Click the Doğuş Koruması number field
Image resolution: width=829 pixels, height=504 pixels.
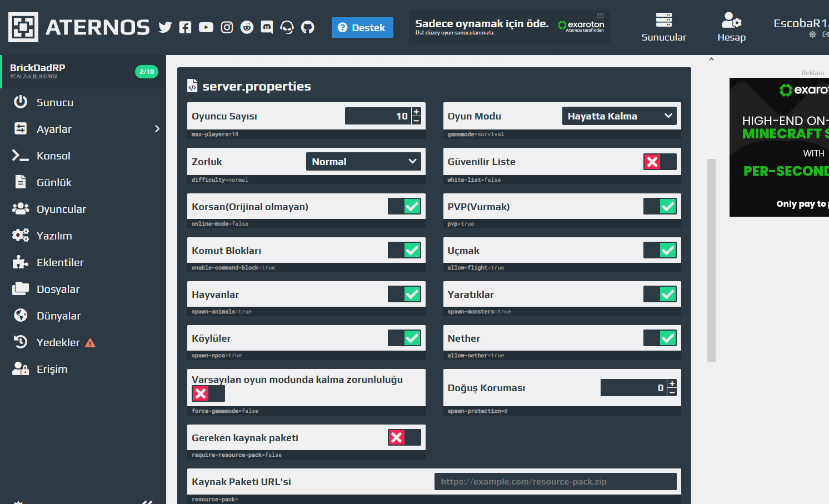(x=633, y=388)
